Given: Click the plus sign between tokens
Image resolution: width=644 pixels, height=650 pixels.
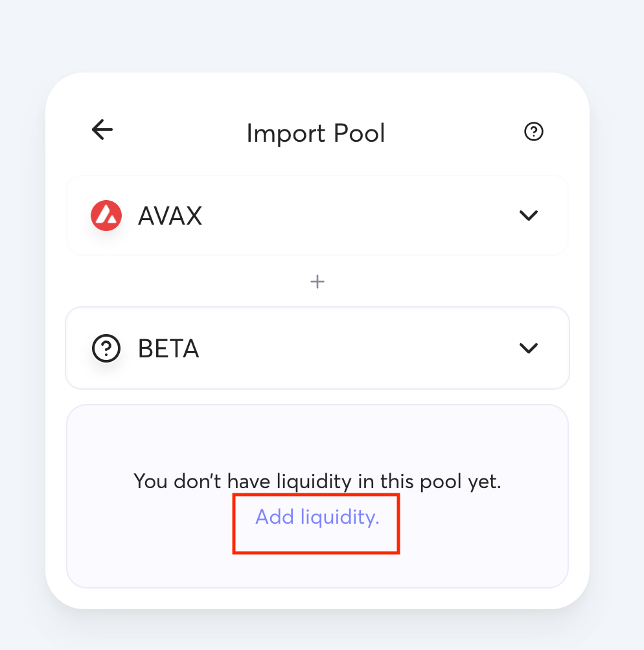Looking at the screenshot, I should (x=317, y=282).
